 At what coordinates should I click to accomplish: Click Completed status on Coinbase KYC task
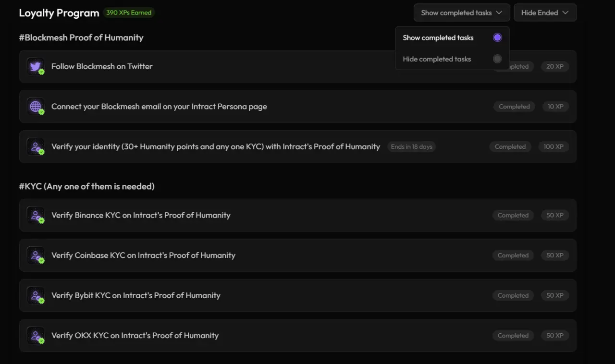pos(513,255)
